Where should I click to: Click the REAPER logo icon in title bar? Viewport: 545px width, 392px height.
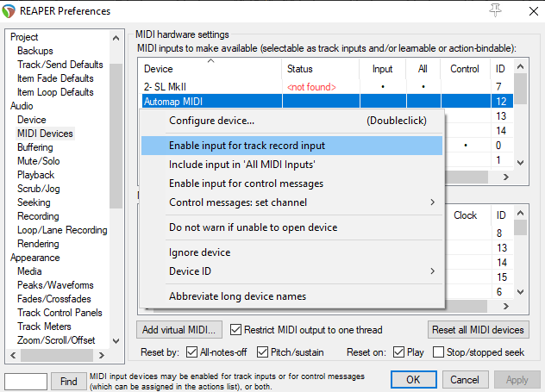9,11
